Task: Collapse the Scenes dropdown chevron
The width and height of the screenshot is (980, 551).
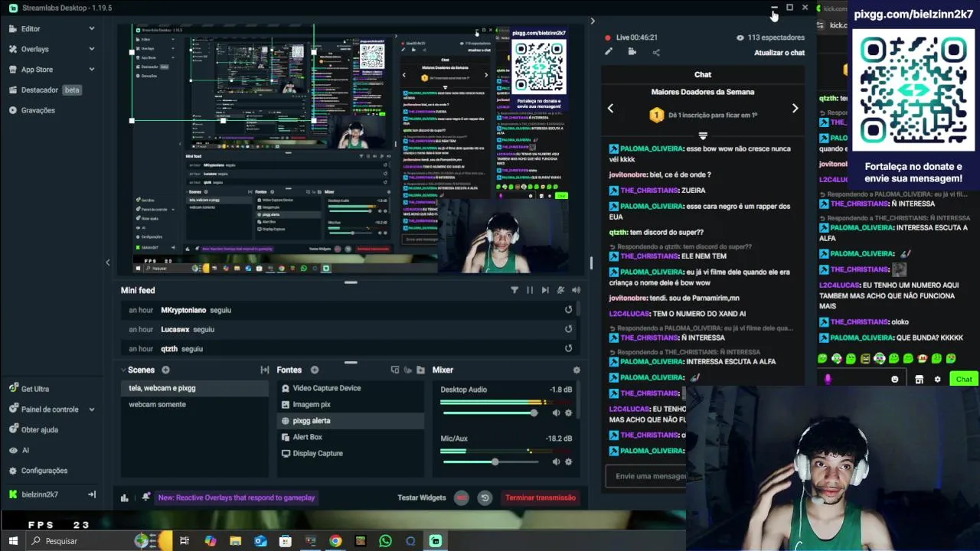Action: 123,370
